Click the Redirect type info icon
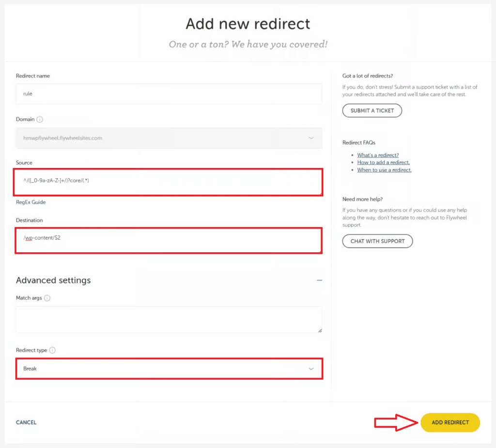Screen dimensions: 496x448 pos(52,350)
